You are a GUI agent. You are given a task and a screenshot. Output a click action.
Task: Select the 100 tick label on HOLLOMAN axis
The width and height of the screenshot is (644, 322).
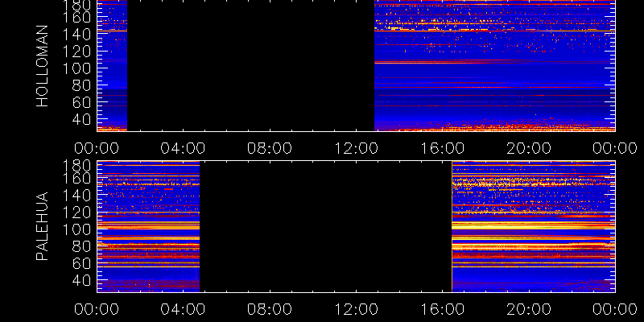point(77,68)
